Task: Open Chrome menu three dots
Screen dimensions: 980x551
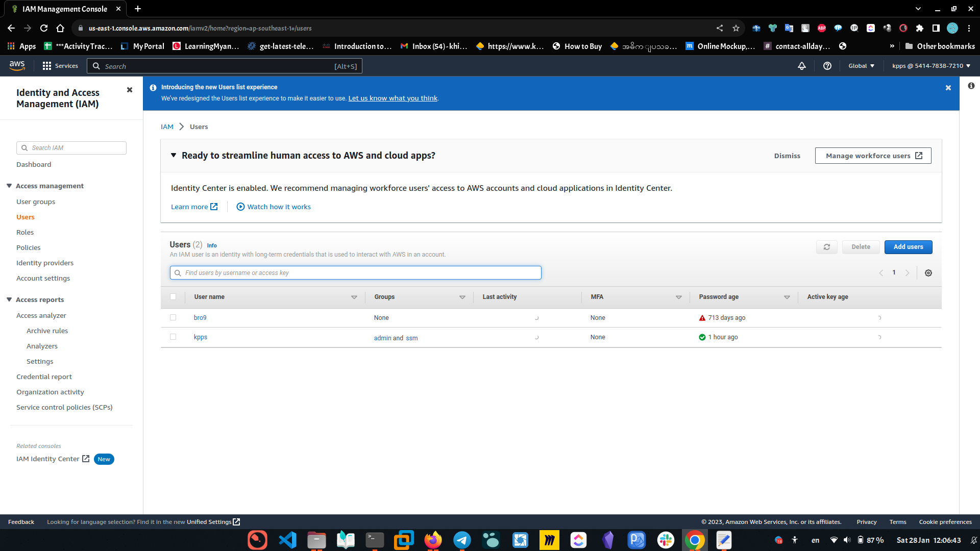Action: [x=969, y=28]
